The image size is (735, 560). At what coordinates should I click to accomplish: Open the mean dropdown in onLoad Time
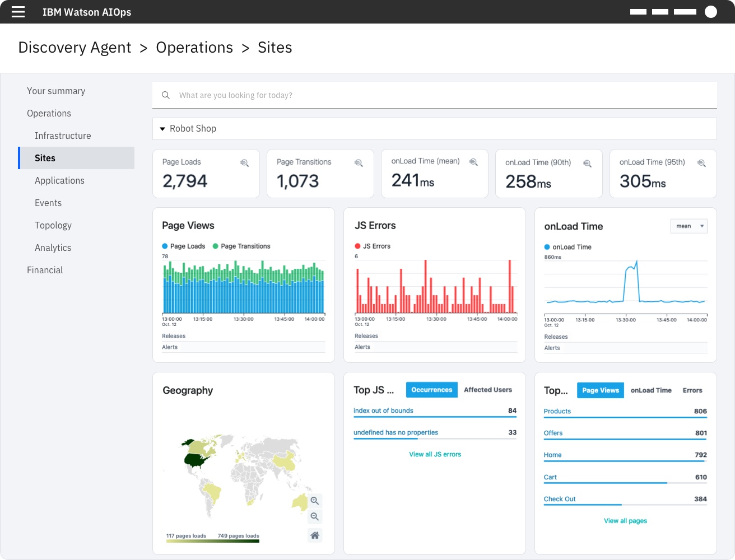(689, 226)
